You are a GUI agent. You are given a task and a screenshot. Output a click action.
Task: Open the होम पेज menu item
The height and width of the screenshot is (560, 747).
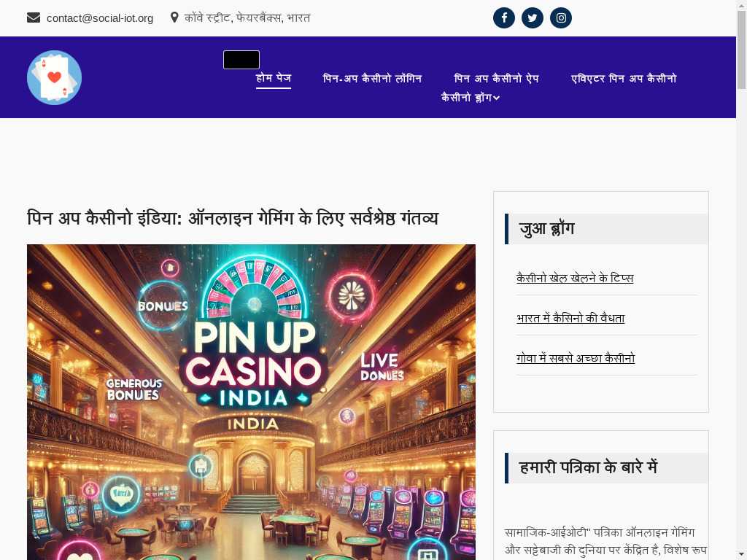point(274,78)
